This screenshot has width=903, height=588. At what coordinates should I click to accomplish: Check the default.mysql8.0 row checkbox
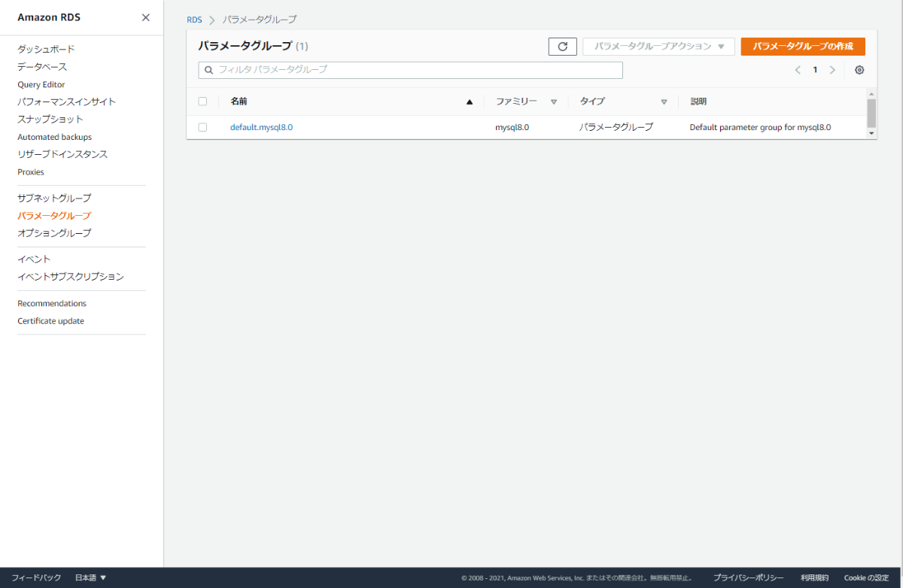202,127
